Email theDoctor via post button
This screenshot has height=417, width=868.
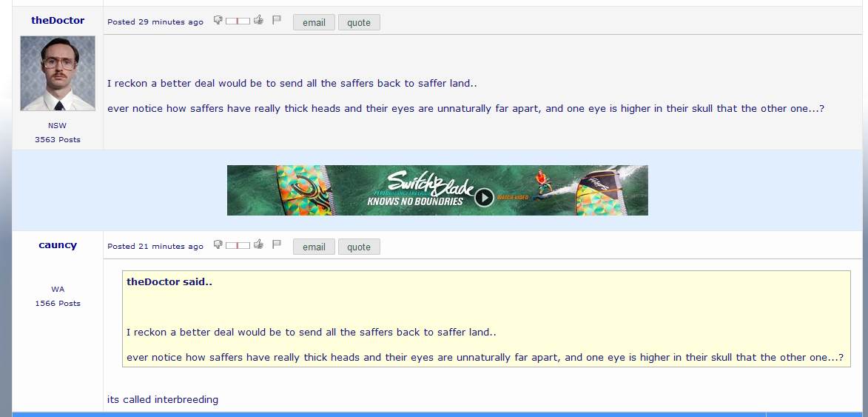(314, 23)
